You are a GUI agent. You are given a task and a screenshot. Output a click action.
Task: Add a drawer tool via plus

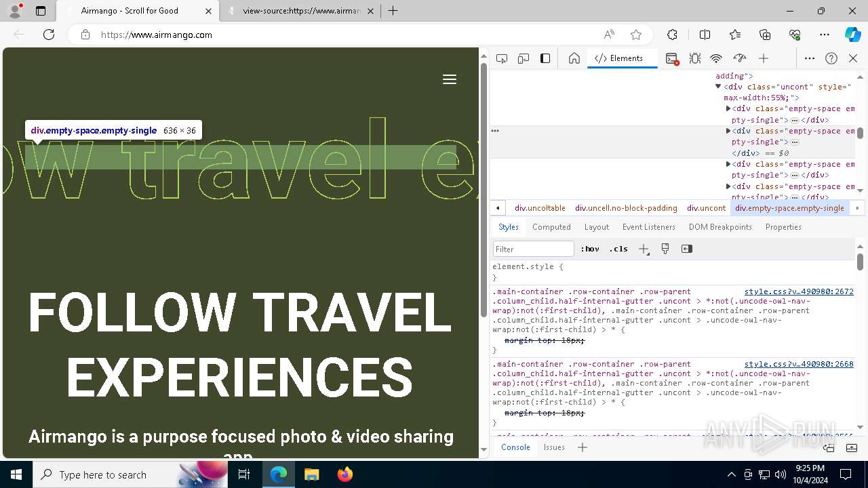click(x=583, y=447)
